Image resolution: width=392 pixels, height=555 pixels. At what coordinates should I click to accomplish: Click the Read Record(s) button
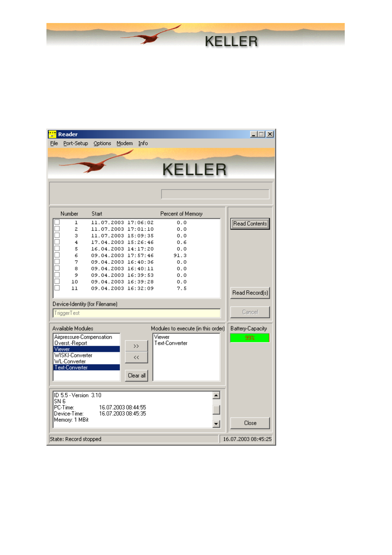coord(250,293)
